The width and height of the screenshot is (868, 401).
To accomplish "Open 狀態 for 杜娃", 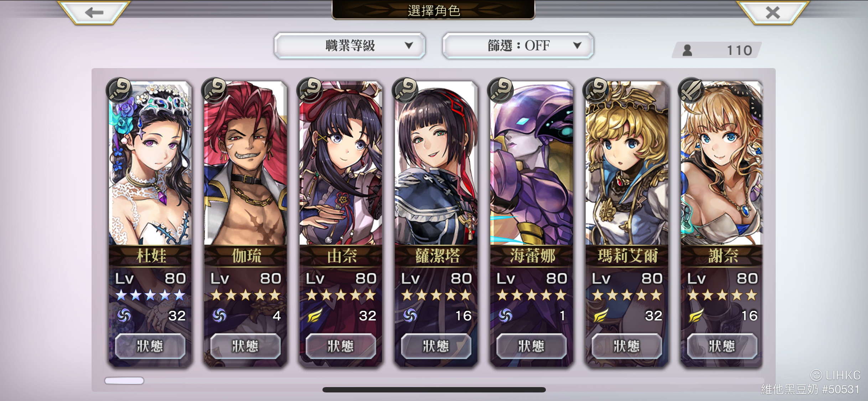I will (x=150, y=346).
